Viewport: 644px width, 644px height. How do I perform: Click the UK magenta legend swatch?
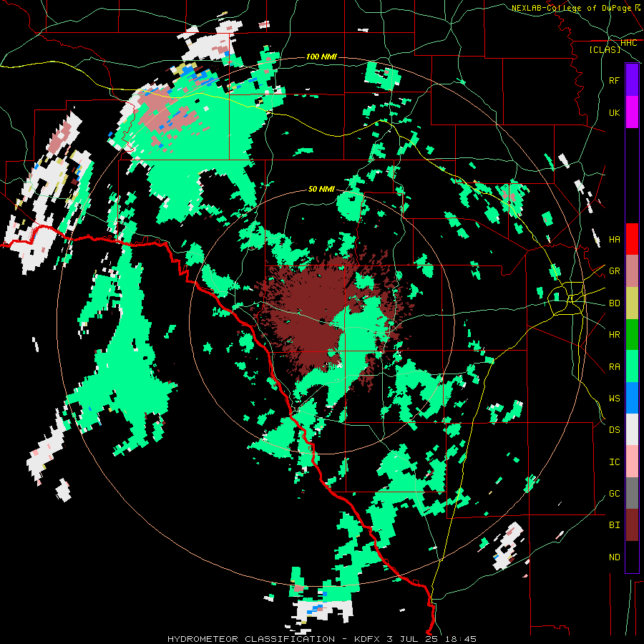pyautogui.click(x=632, y=112)
